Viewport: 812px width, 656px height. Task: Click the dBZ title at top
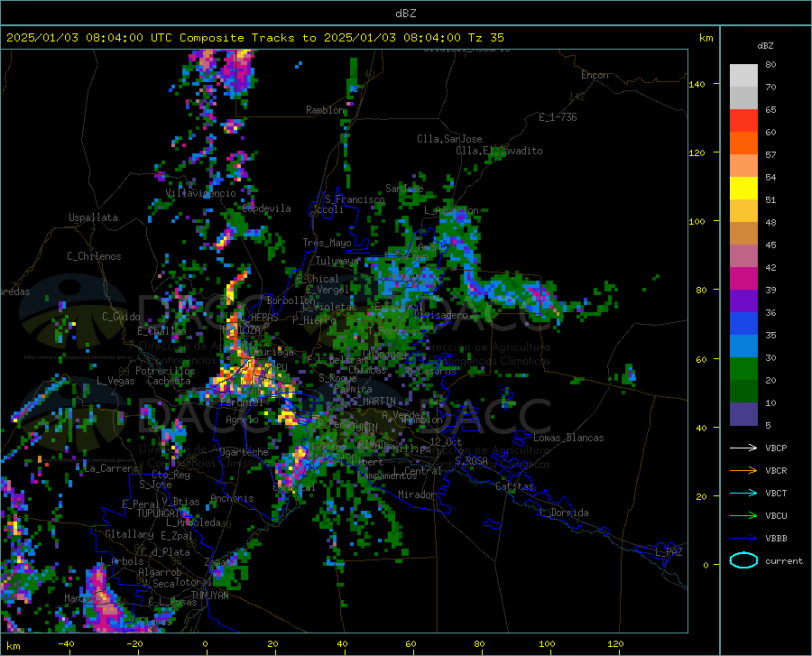click(x=405, y=14)
